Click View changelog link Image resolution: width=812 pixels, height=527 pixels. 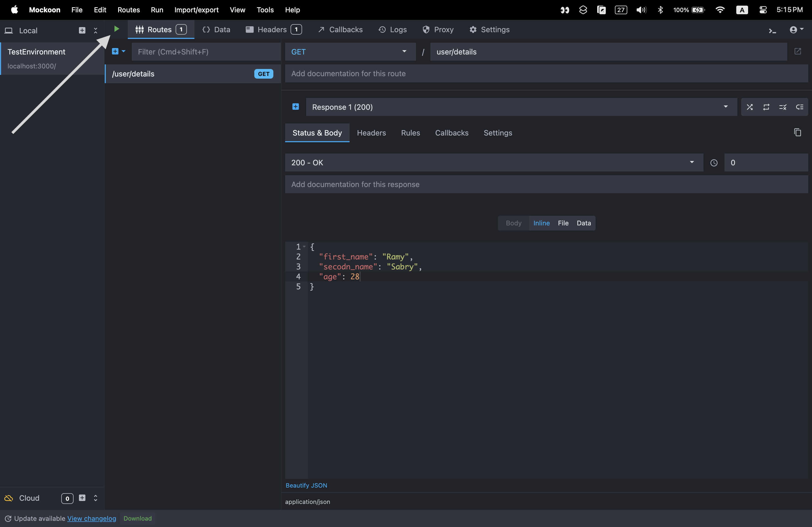(92, 518)
